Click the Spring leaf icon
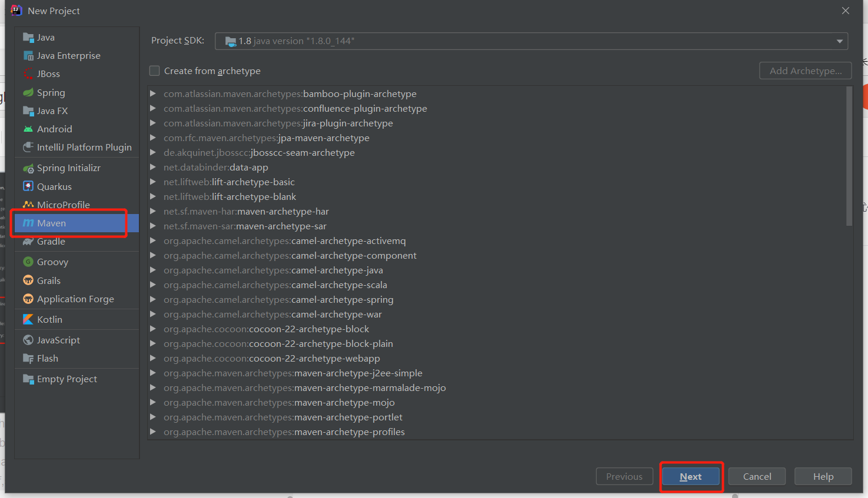Viewport: 868px width, 498px height. pyautogui.click(x=28, y=92)
